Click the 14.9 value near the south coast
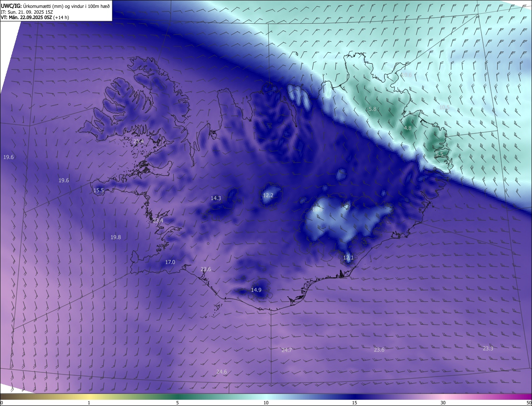The height and width of the screenshot is (406, 532). (256, 290)
